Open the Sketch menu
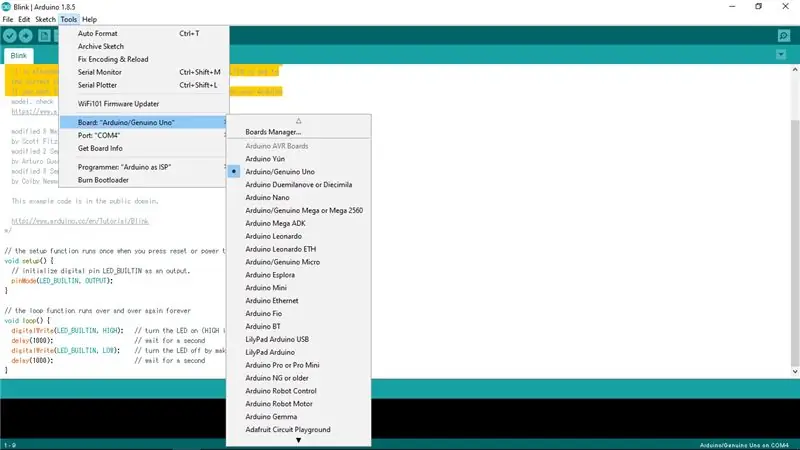The image size is (800, 450). [45, 19]
